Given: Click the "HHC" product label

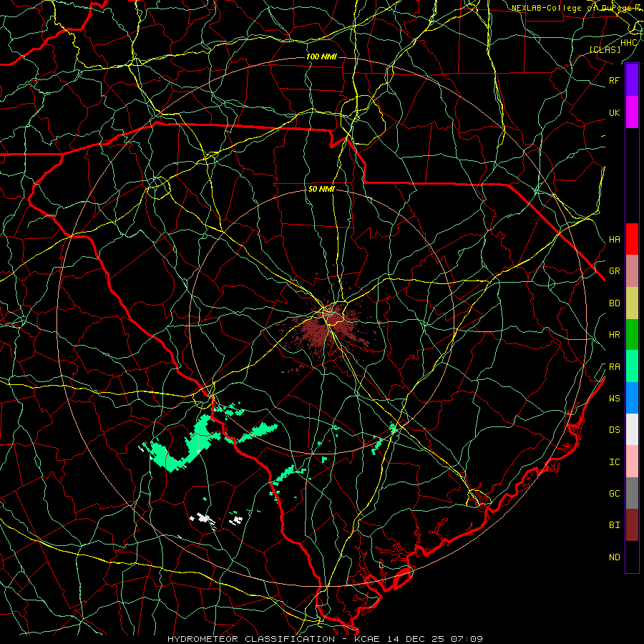Looking at the screenshot, I should [628, 43].
